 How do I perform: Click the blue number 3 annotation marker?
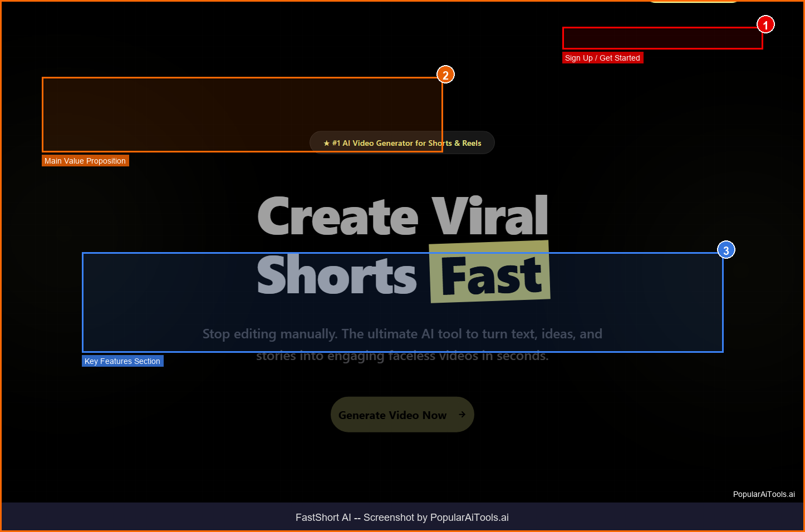pos(726,250)
